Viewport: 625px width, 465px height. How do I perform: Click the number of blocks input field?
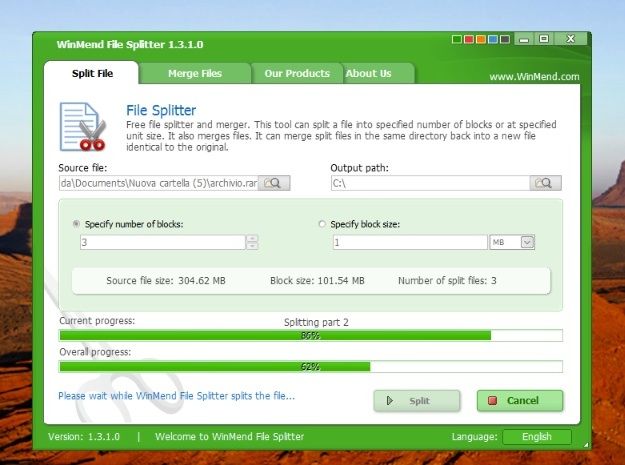(163, 242)
